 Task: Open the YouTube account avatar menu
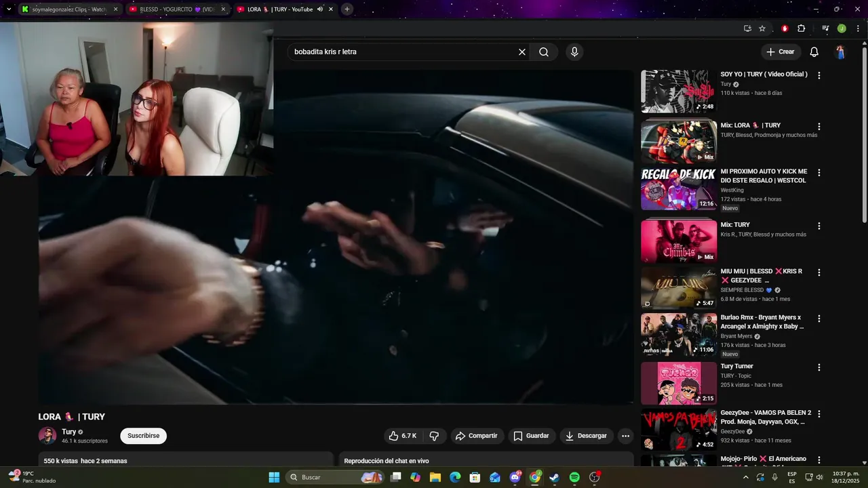click(840, 52)
